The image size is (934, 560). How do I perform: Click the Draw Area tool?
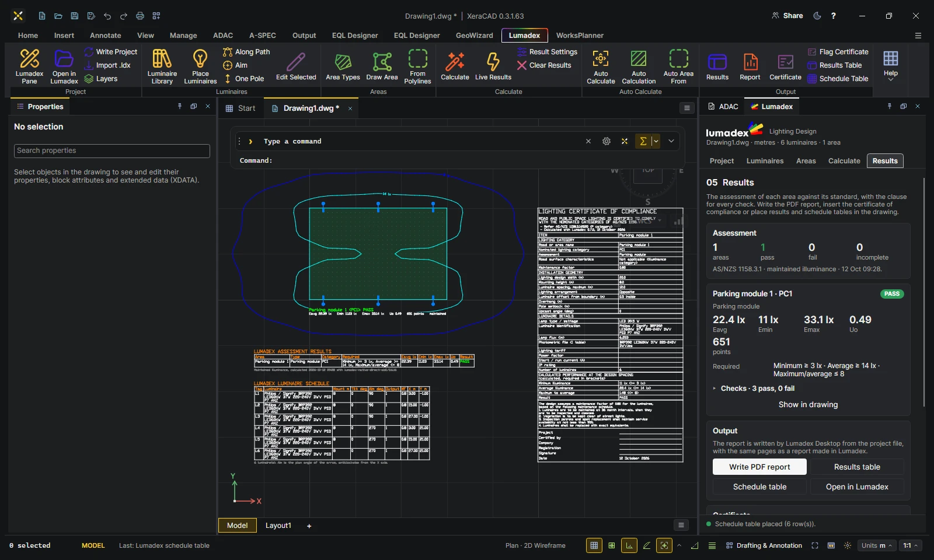[x=382, y=66]
